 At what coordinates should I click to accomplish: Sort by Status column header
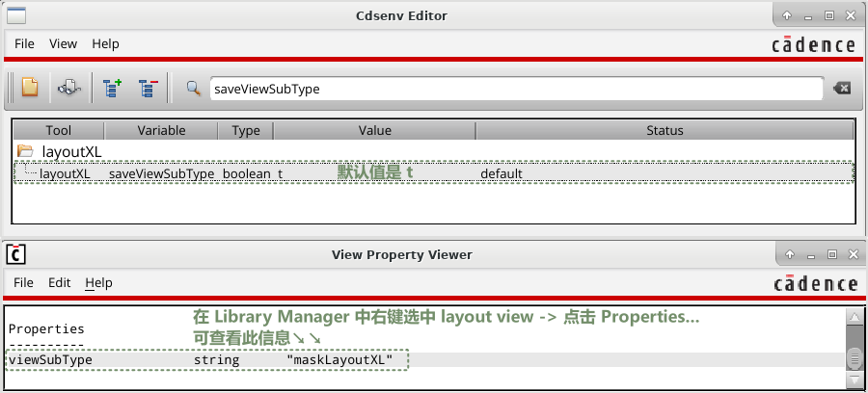pos(665,130)
